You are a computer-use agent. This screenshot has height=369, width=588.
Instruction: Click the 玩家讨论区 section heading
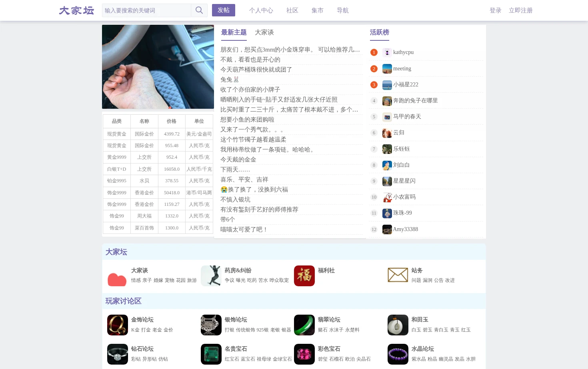click(123, 301)
